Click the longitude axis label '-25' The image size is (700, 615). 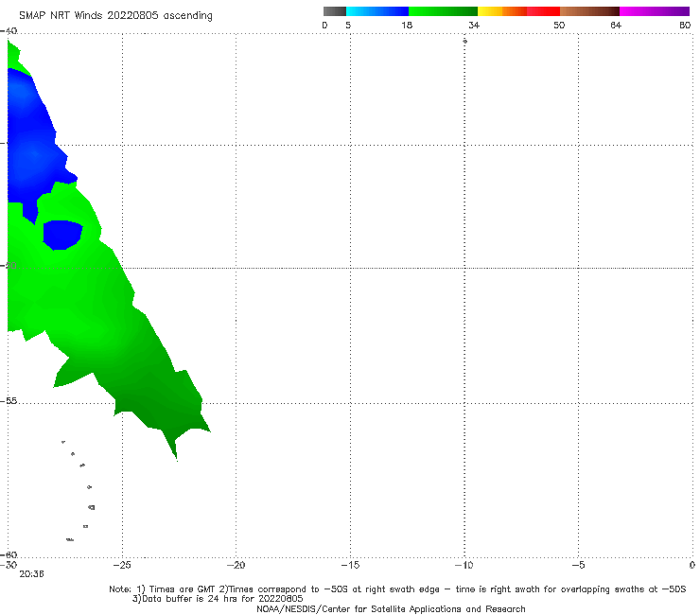pos(122,565)
